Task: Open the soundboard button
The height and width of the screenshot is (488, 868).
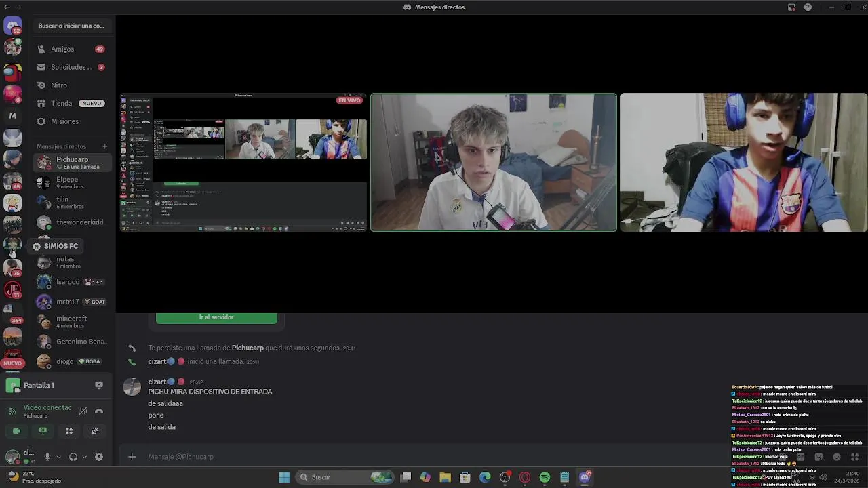Action: click(x=95, y=431)
